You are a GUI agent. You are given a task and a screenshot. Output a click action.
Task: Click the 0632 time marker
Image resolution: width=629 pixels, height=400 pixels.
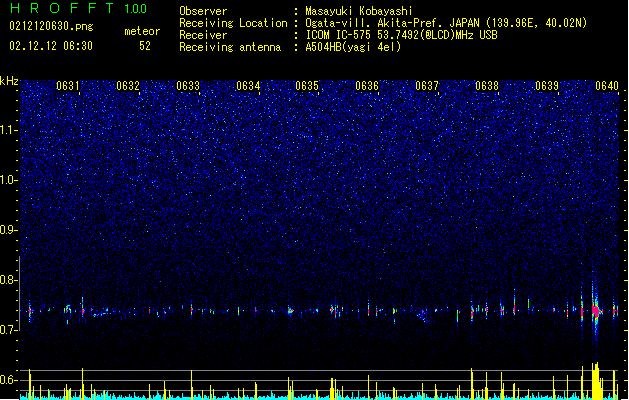128,86
